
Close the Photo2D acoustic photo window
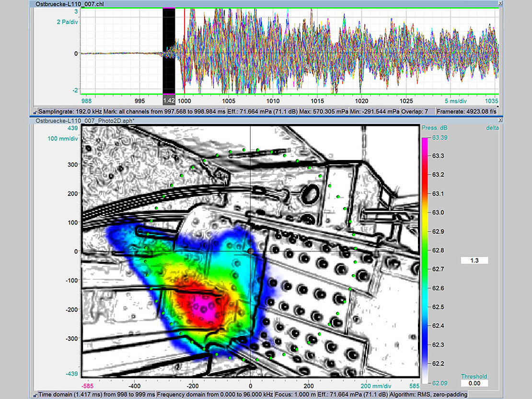tap(500, 120)
